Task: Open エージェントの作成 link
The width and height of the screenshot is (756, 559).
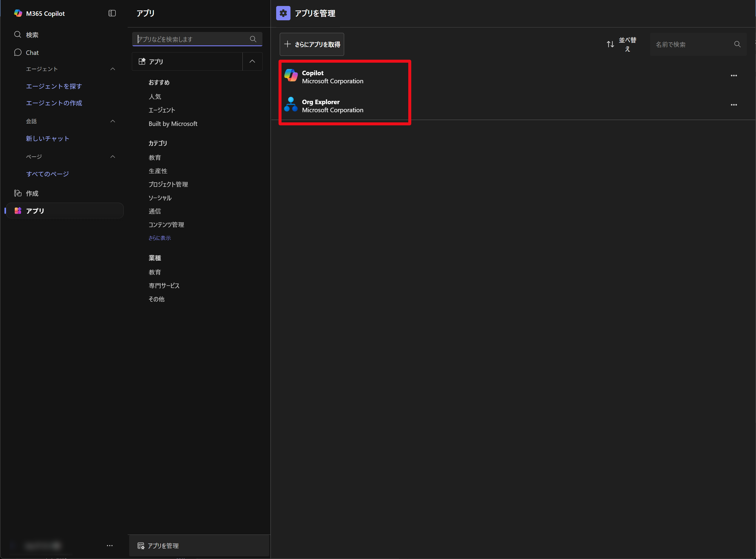Action: tap(54, 103)
